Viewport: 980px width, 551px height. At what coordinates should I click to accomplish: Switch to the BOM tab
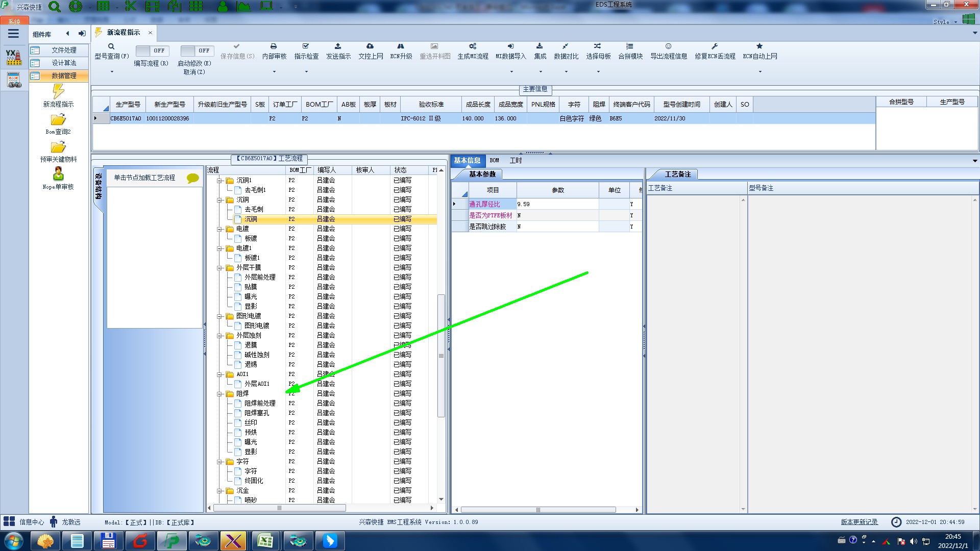pos(494,160)
